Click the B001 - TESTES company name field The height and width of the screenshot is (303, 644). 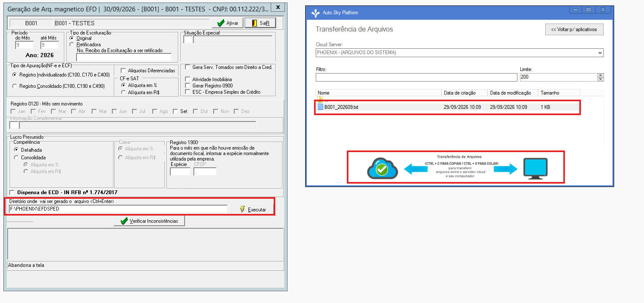[x=132, y=23]
